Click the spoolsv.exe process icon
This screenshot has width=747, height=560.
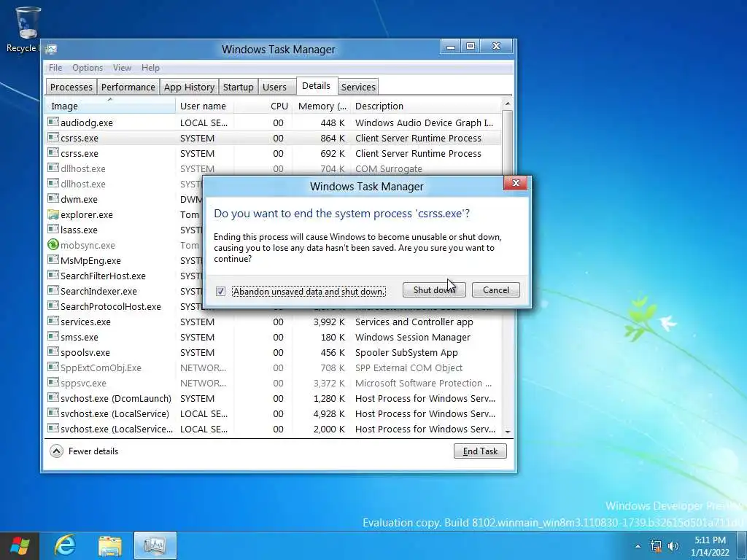pyautogui.click(x=53, y=352)
